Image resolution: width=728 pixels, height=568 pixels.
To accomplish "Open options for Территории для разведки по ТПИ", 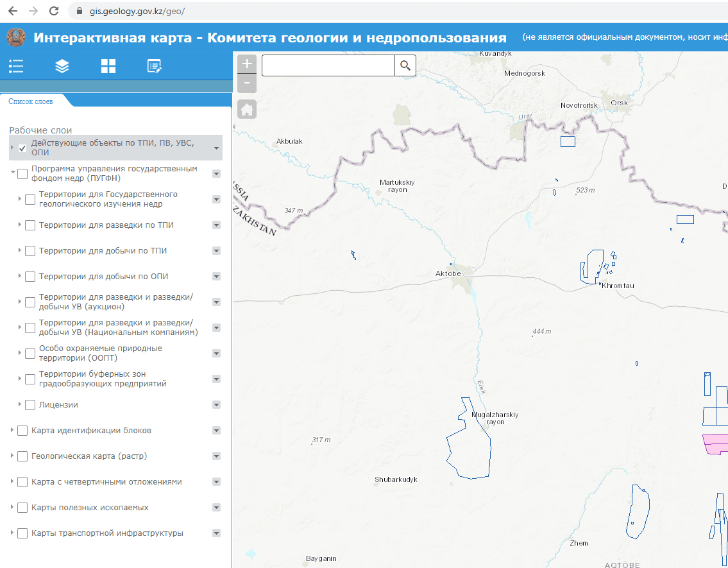I will point(216,225).
